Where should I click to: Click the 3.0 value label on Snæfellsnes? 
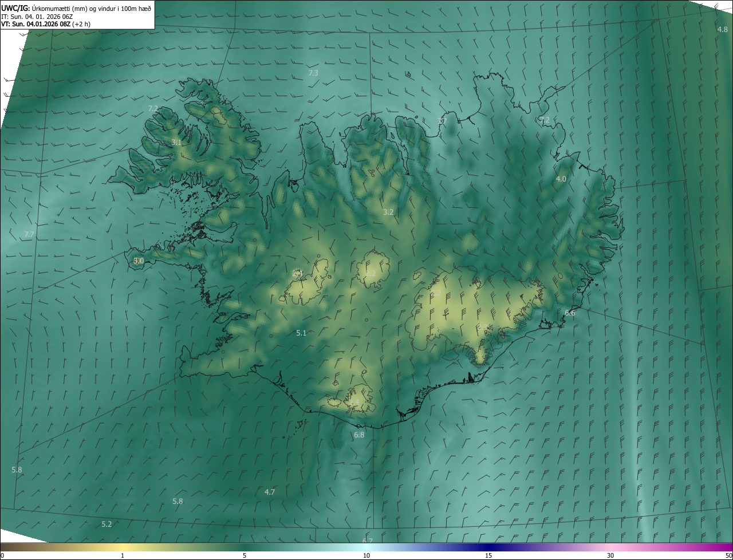139,261
